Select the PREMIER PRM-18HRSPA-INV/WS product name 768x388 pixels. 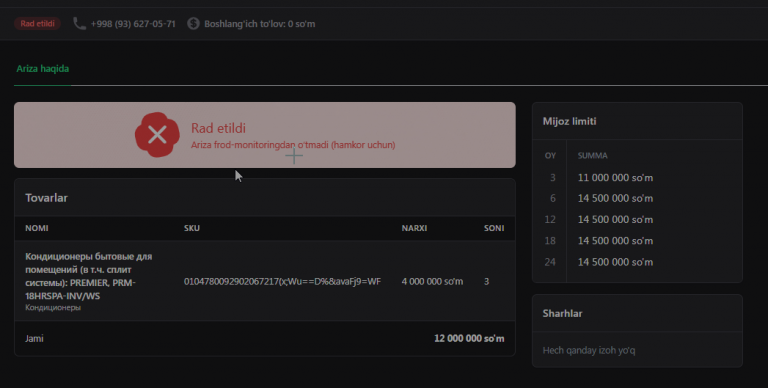[89, 276]
